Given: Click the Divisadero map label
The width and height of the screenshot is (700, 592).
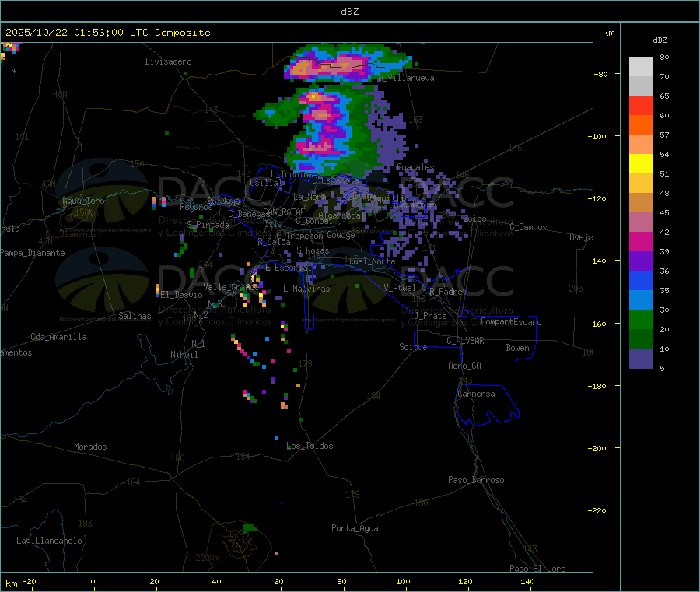Looking at the screenshot, I should coord(168,61).
